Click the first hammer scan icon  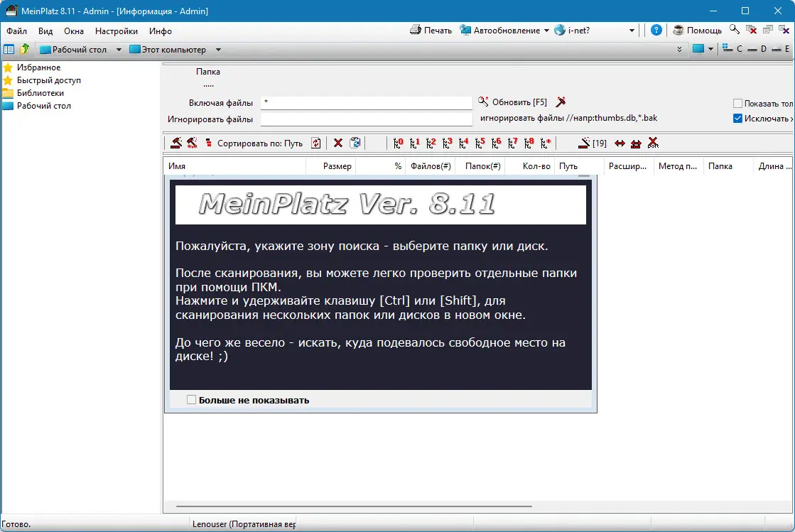coord(176,143)
